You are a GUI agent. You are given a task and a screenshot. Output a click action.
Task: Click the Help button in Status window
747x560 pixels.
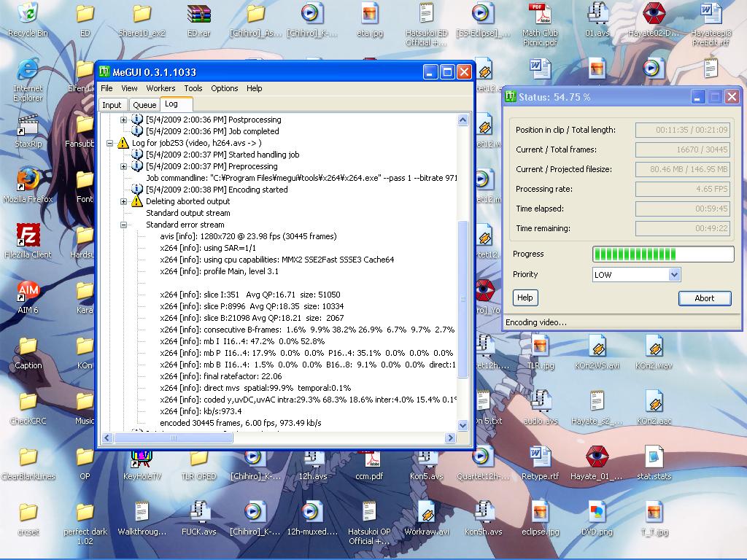(525, 297)
